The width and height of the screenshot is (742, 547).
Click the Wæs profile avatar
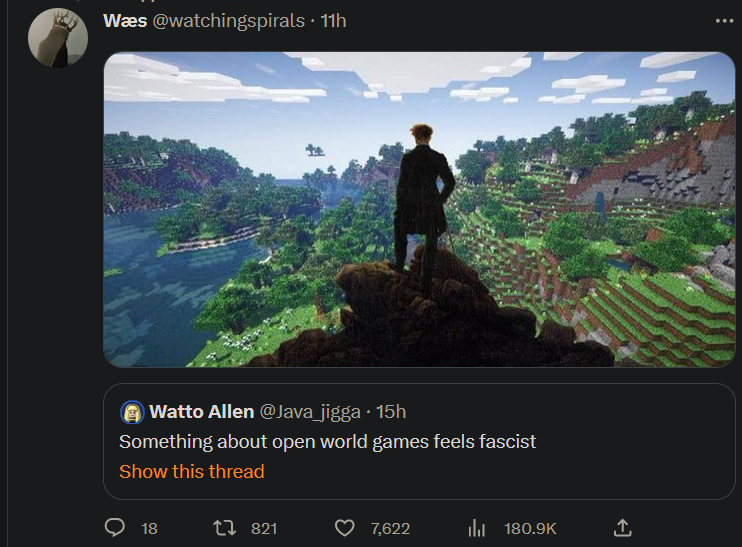pyautogui.click(x=57, y=40)
